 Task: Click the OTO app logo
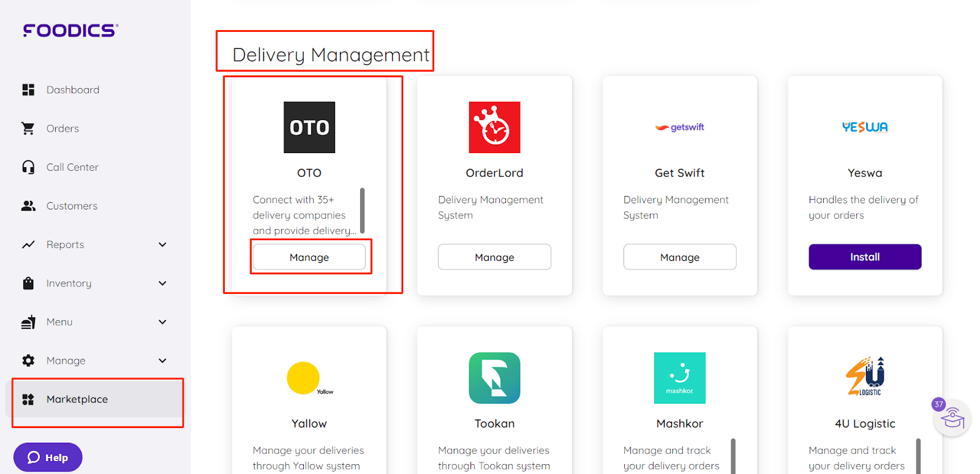[x=309, y=127]
